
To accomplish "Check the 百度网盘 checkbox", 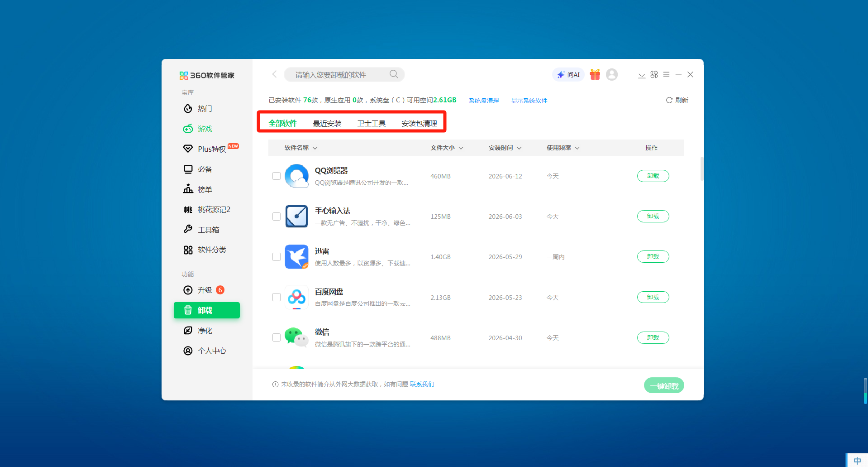I will pos(277,297).
